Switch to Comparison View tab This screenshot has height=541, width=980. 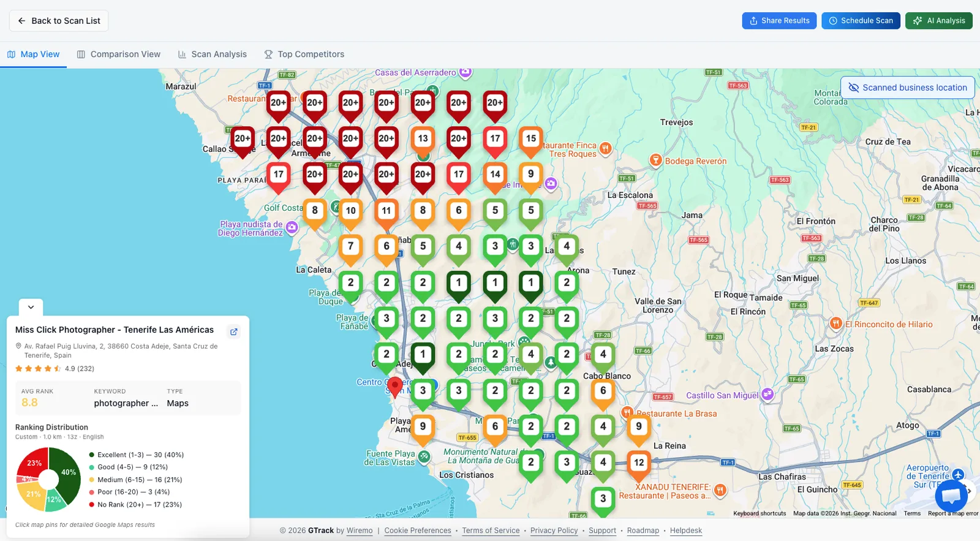pos(119,55)
